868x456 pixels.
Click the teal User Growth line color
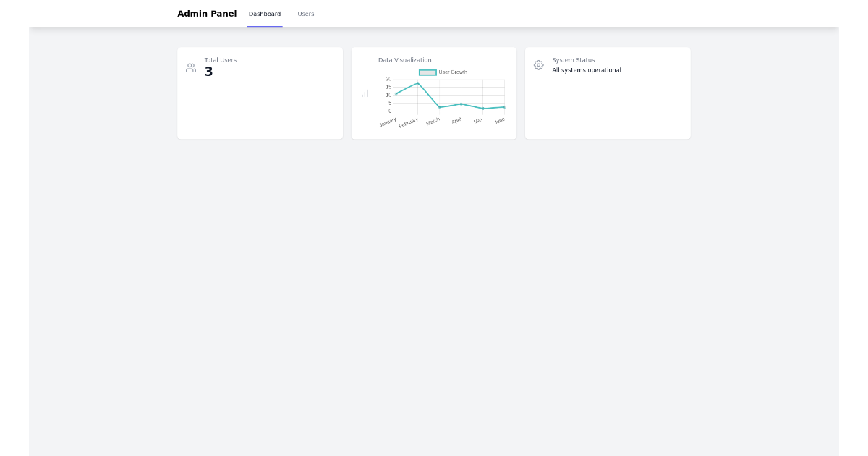407,89
